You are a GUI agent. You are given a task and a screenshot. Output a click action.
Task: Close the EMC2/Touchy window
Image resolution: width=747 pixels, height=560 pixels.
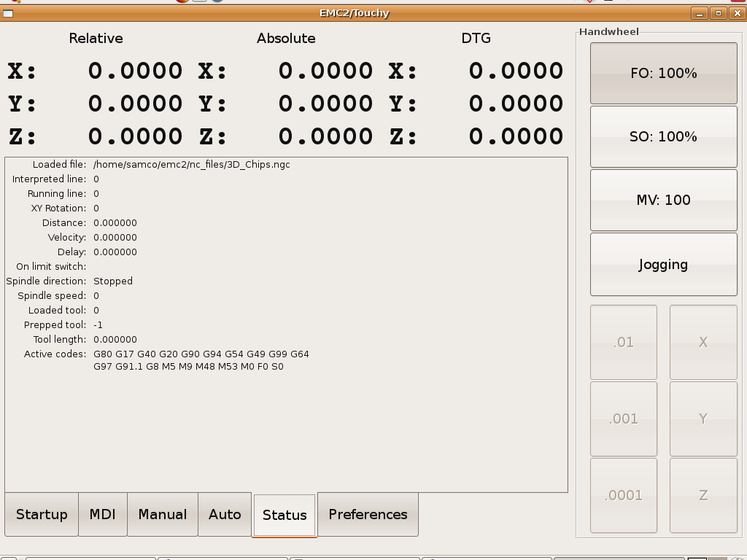(x=737, y=13)
